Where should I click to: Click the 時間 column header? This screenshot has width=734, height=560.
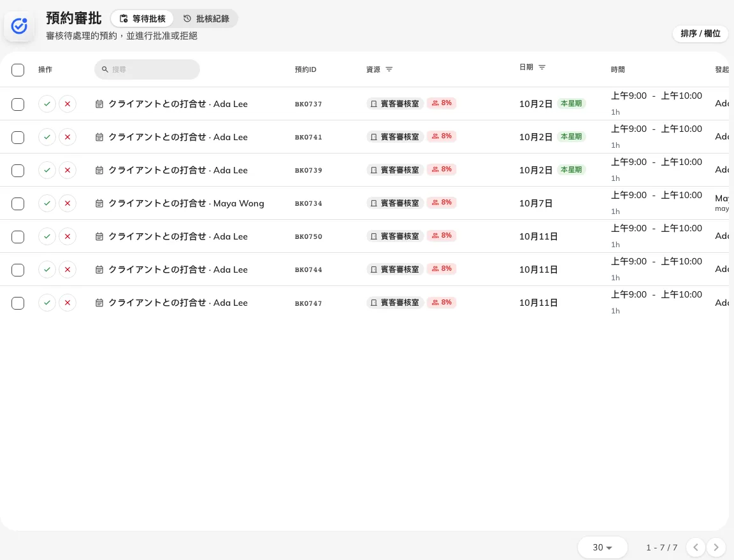pos(617,69)
